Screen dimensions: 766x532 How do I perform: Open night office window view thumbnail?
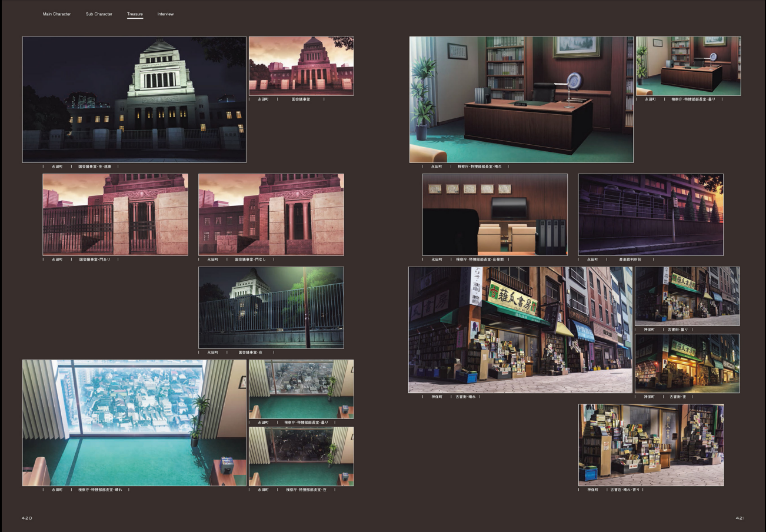pos(301,457)
